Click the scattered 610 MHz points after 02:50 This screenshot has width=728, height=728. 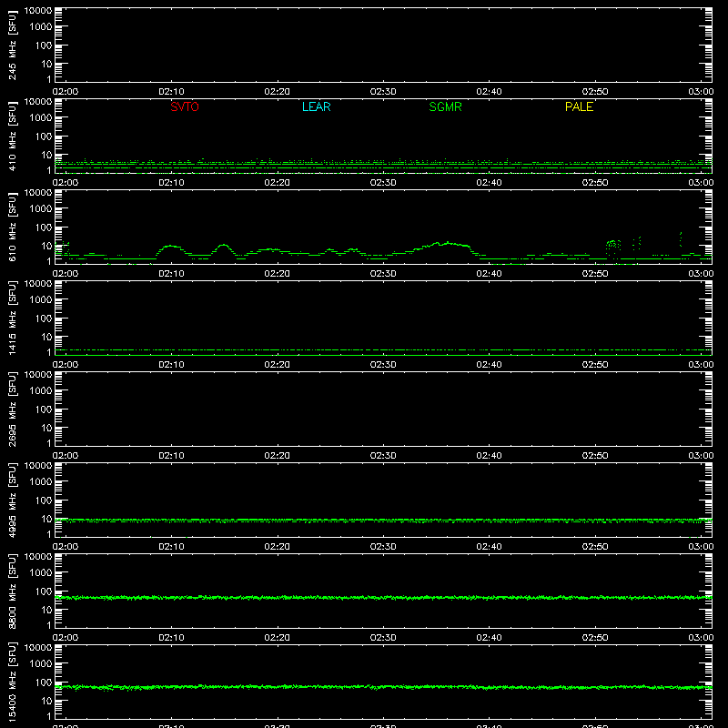[x=613, y=245]
